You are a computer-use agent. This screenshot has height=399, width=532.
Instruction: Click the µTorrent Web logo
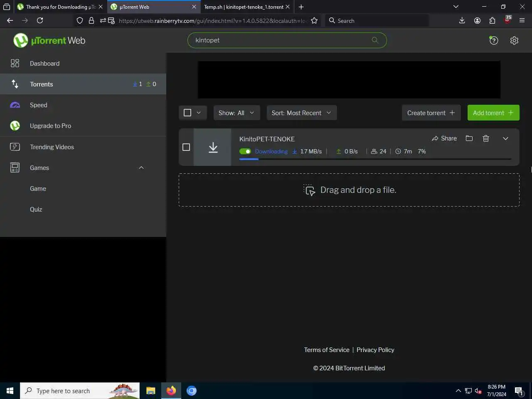coord(49,40)
